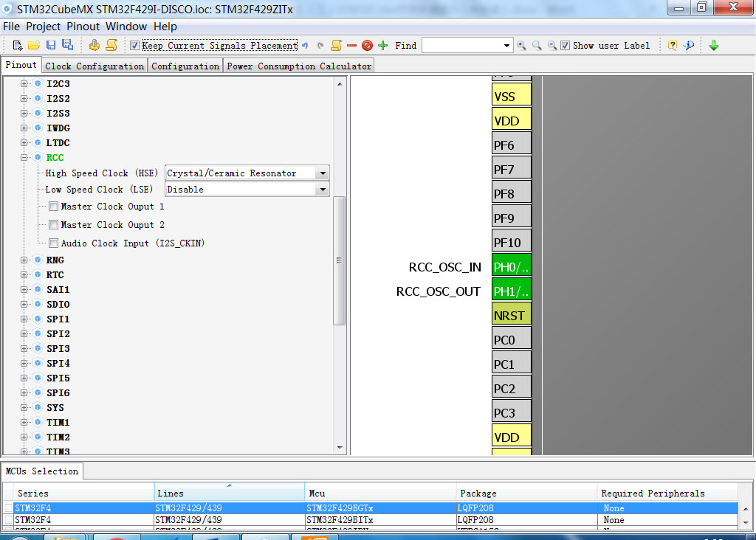Image resolution: width=756 pixels, height=540 pixels.
Task: Open a project with the folder icon
Action: [34, 45]
